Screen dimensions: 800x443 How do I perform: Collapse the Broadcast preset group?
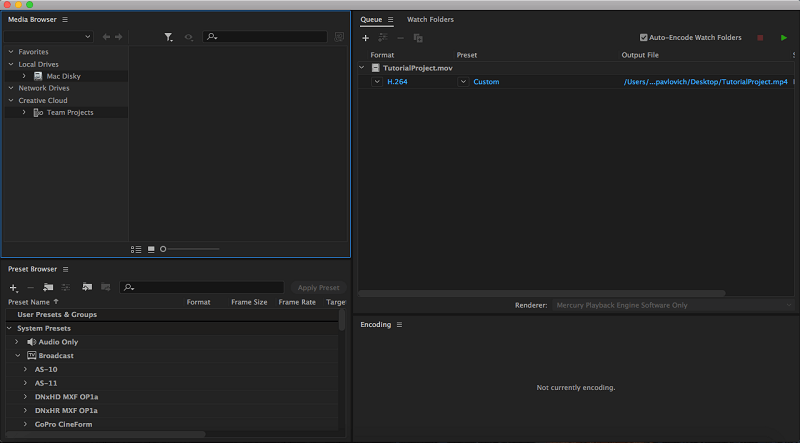coord(17,355)
